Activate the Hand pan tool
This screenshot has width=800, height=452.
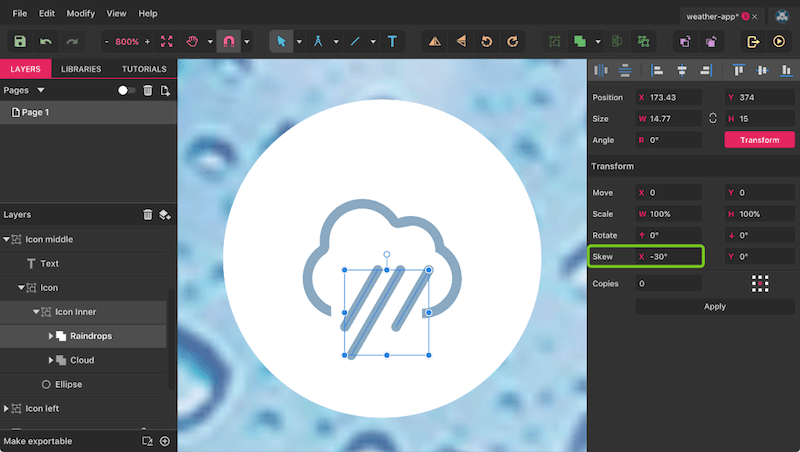click(x=192, y=41)
